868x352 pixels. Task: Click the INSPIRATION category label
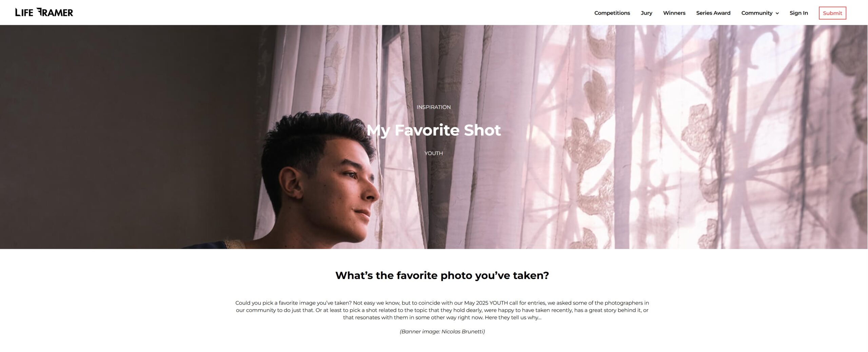434,107
